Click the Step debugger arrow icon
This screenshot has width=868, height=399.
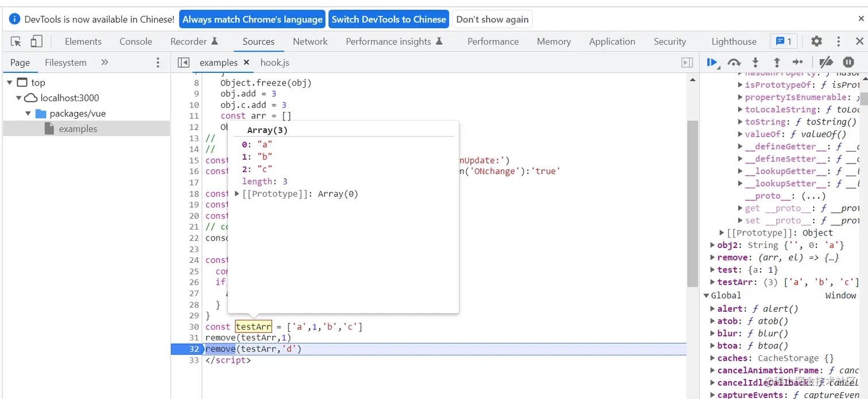click(x=798, y=62)
